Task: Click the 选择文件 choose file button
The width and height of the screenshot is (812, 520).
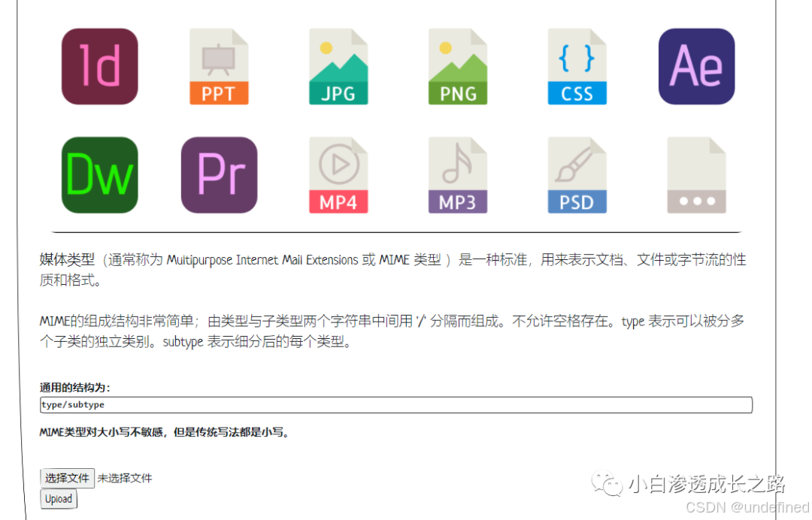Action: (68, 478)
